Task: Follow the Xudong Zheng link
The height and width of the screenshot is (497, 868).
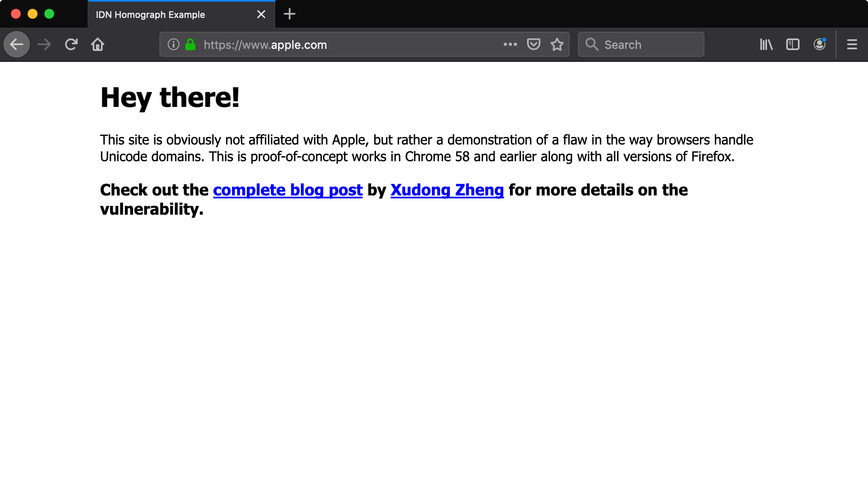Action: tap(447, 190)
